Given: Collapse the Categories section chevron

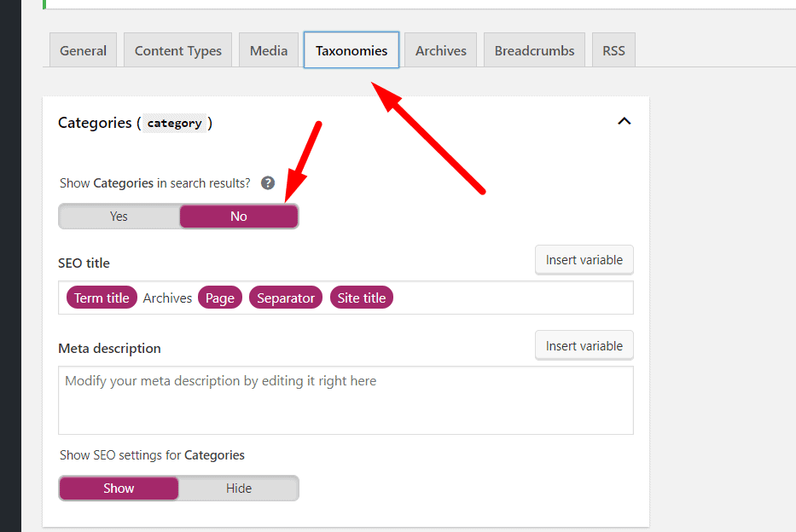Looking at the screenshot, I should [x=625, y=122].
